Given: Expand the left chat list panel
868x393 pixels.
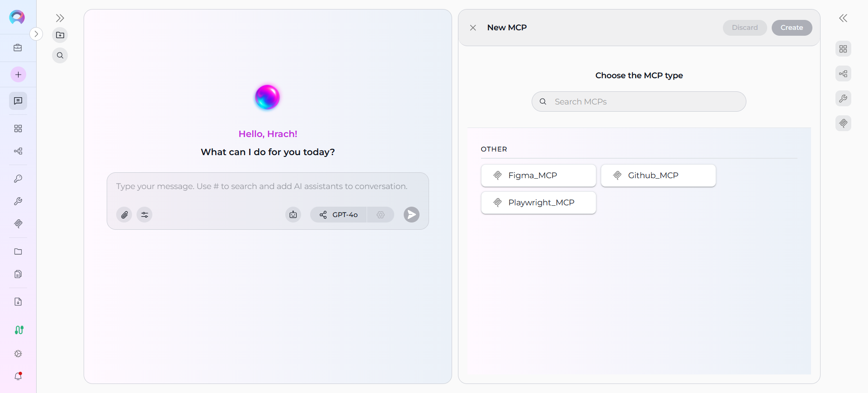Looking at the screenshot, I should click(60, 18).
